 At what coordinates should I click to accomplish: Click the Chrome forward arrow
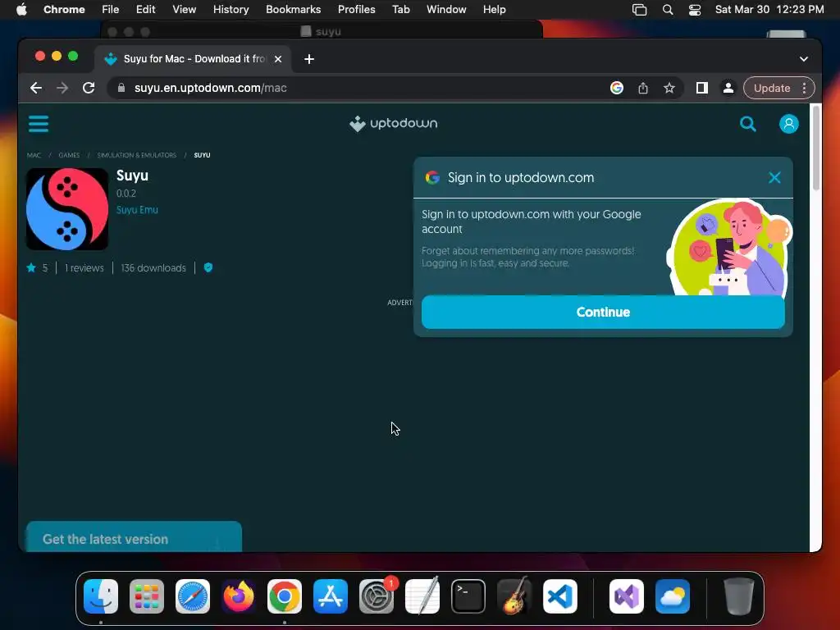click(62, 88)
